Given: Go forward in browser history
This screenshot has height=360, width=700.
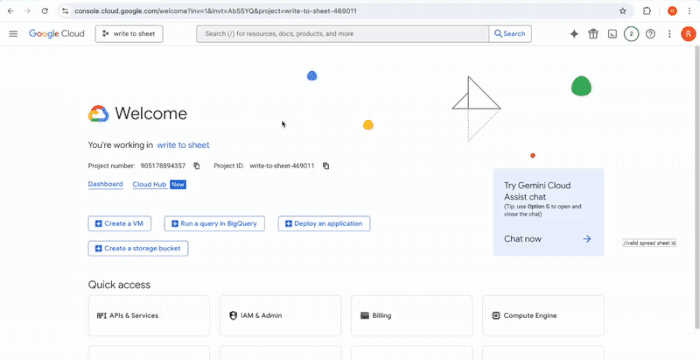Looking at the screenshot, I should coord(28,11).
